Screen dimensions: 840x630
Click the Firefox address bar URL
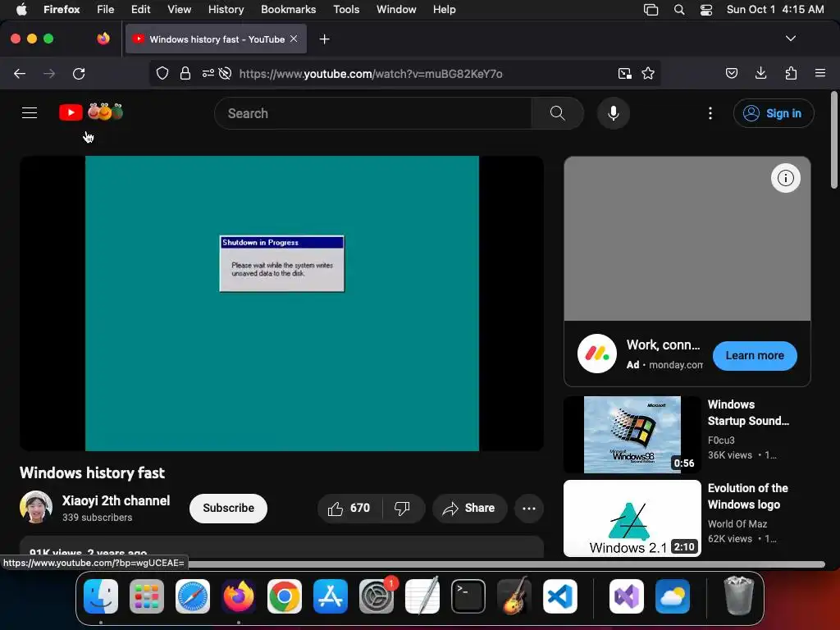click(x=371, y=73)
